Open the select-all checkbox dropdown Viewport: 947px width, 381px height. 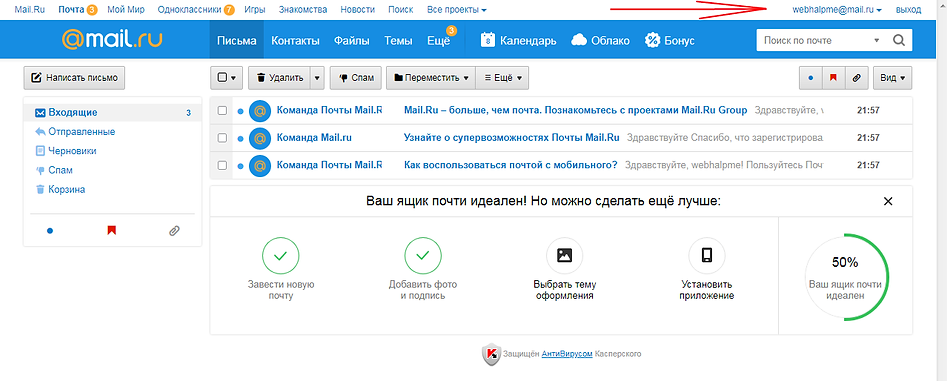click(226, 78)
